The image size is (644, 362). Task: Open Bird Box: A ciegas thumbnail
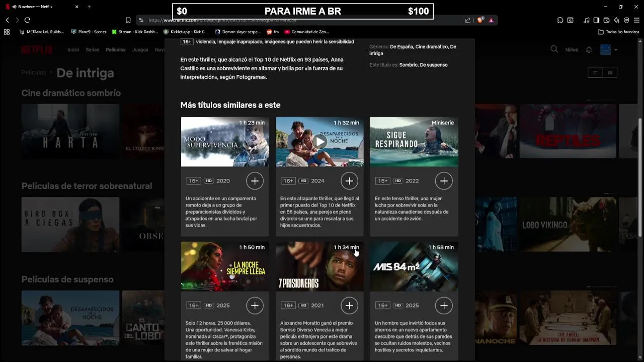[70, 224]
